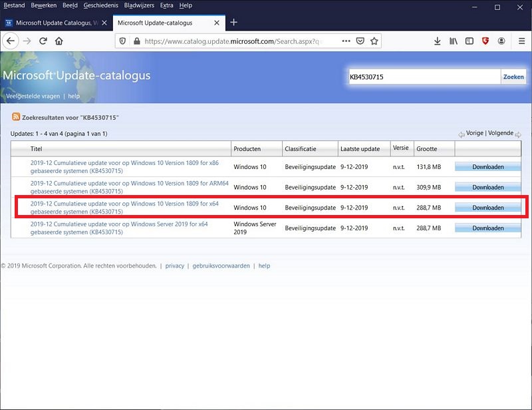Screen dimensions: 532x410
Task: Sort results by Producten column
Action: (247, 149)
